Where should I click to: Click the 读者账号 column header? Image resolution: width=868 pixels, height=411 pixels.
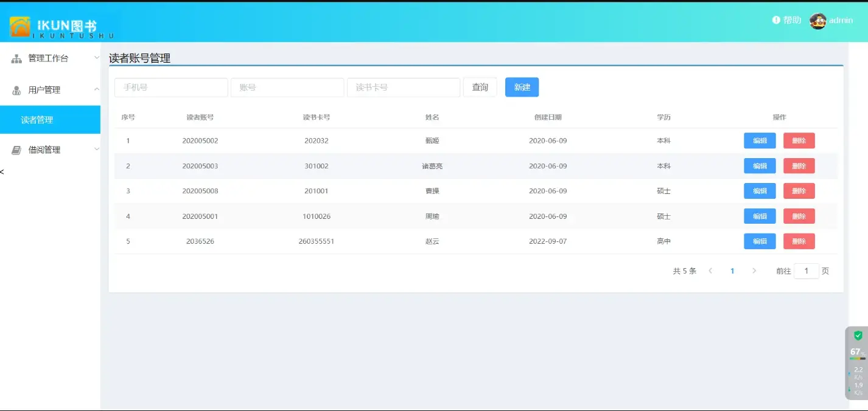(200, 117)
